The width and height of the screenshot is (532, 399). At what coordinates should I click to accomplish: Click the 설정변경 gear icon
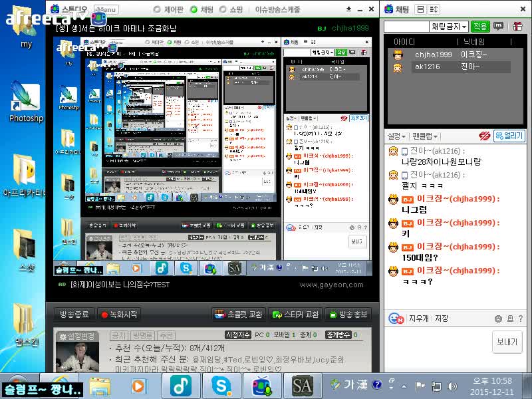(x=61, y=336)
